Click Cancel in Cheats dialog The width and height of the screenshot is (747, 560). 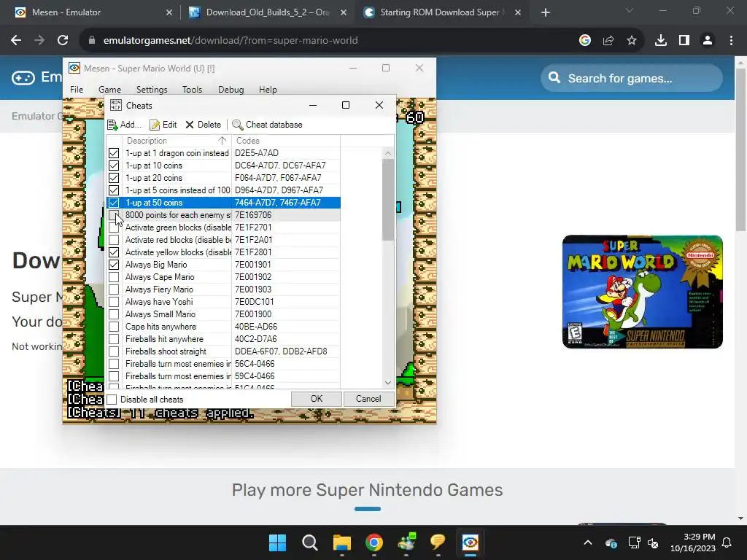368,399
